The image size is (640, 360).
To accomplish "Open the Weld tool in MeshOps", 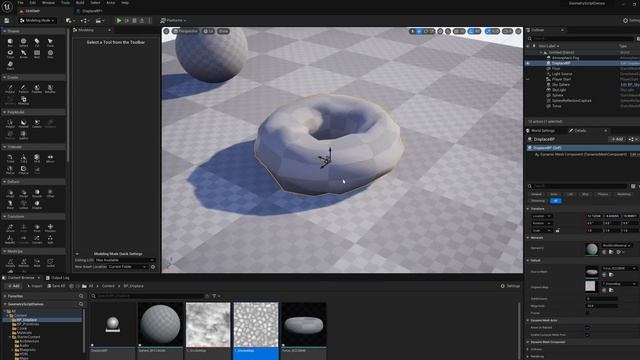I will [37, 262].
